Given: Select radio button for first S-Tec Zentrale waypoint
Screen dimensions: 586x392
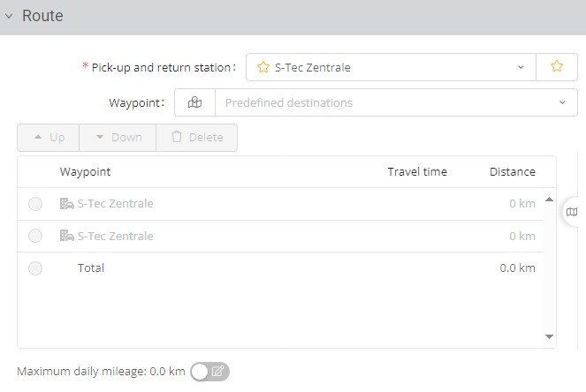Looking at the screenshot, I should tap(35, 204).
